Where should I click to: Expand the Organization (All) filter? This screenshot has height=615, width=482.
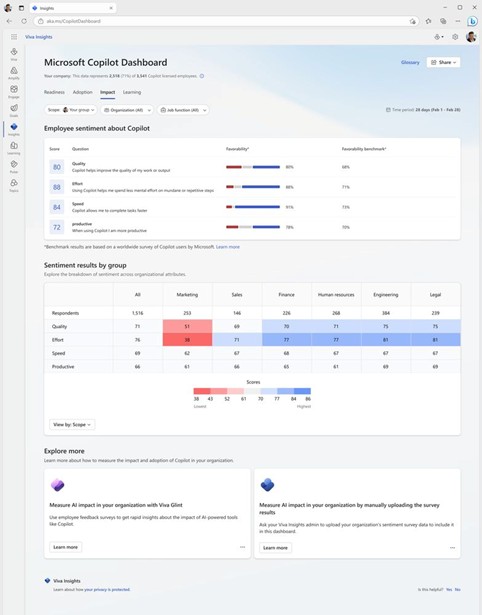click(x=127, y=110)
